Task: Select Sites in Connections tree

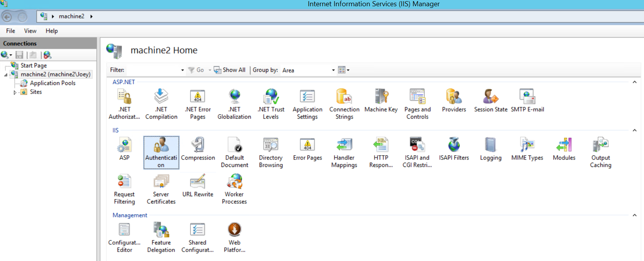Action: [x=36, y=92]
